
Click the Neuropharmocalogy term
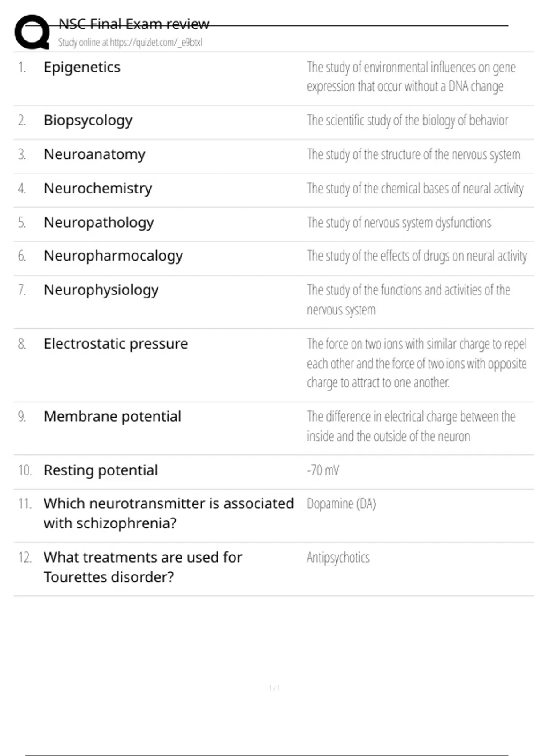click(113, 256)
